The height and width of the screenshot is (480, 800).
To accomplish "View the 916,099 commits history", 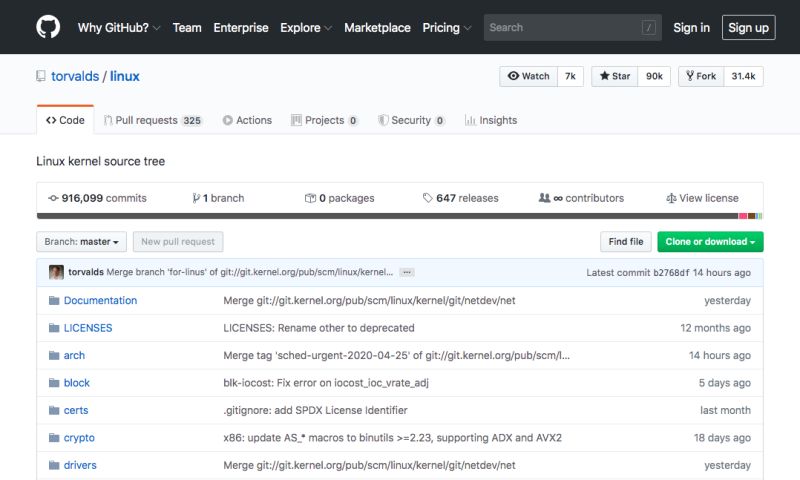I will pyautogui.click(x=97, y=198).
